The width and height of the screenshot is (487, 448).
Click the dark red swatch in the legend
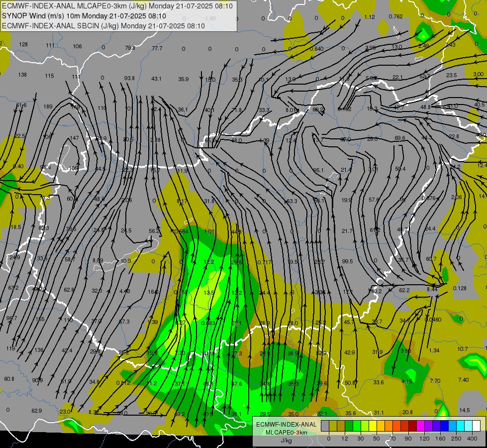413,426
